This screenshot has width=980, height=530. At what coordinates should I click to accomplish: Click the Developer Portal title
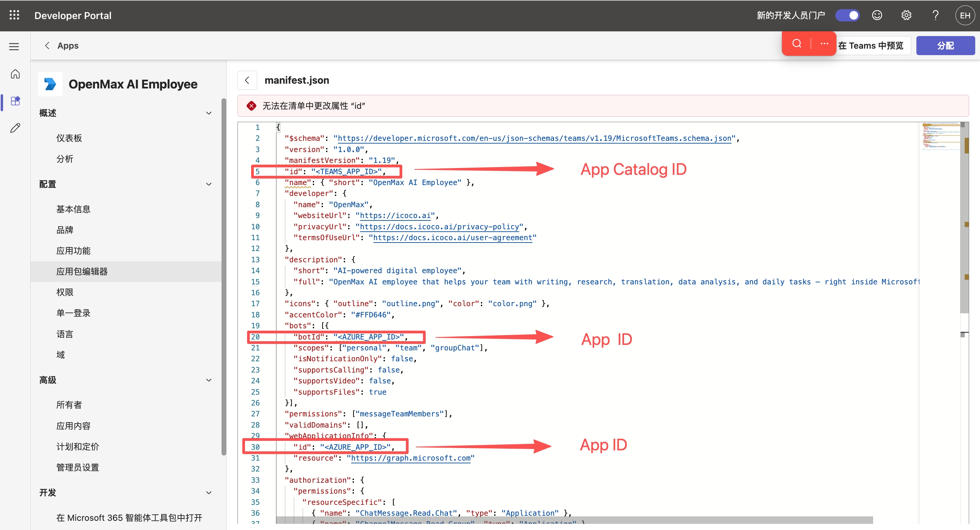[x=73, y=15]
